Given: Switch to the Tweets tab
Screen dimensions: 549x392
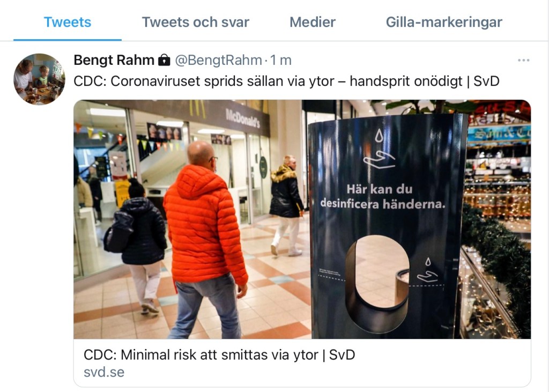Looking at the screenshot, I should click(x=67, y=22).
